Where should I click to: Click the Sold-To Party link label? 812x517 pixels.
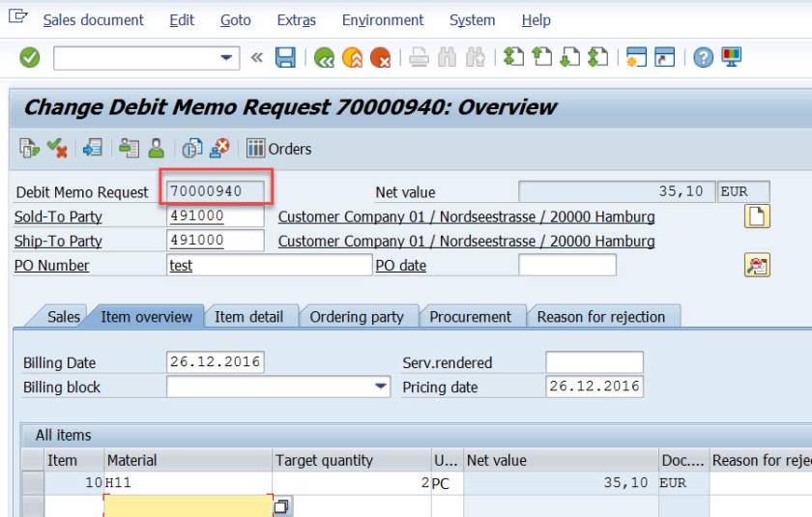coord(58,216)
